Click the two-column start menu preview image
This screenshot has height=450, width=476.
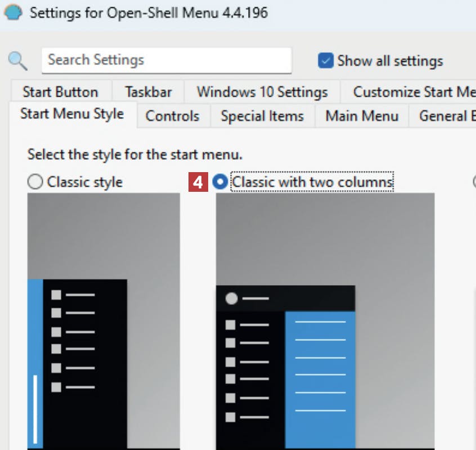[x=325, y=321]
